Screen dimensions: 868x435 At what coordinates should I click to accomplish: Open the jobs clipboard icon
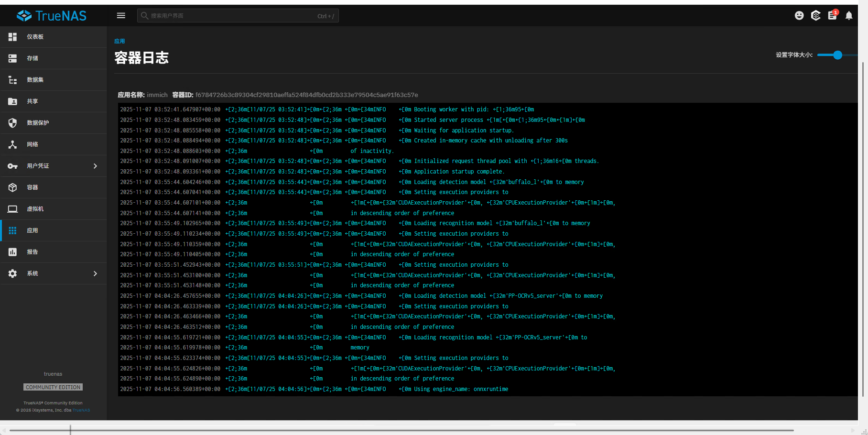pyautogui.click(x=833, y=15)
